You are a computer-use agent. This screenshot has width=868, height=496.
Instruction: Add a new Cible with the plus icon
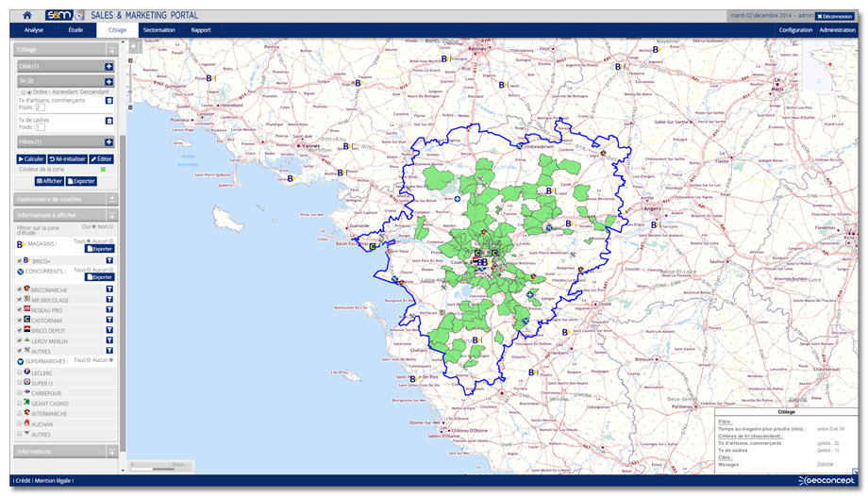[x=109, y=67]
